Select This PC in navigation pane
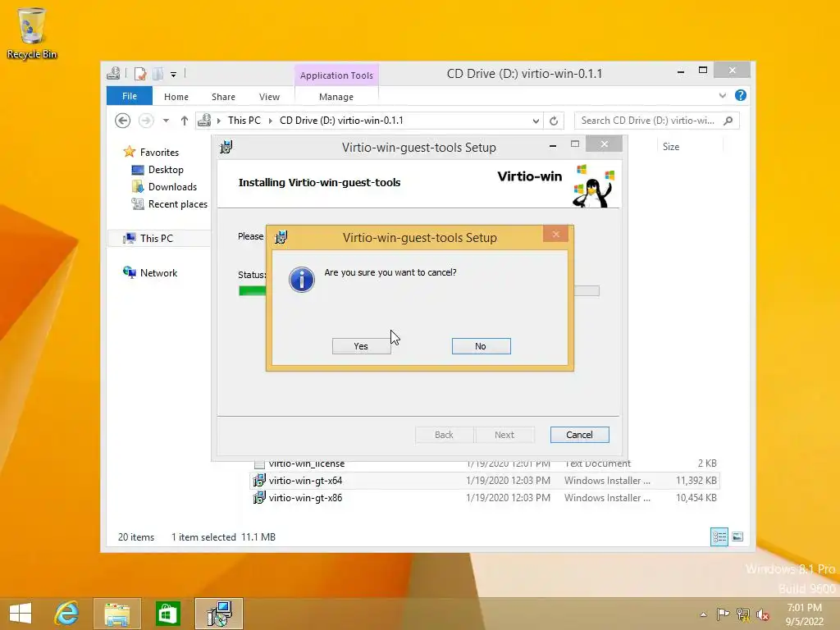 click(x=157, y=239)
